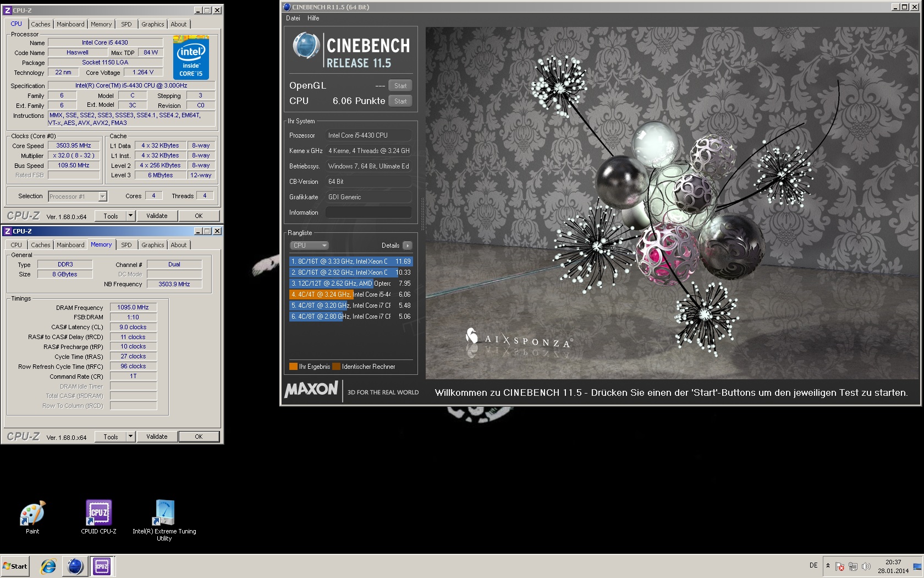Click the Cinebench title bar icon

point(287,7)
